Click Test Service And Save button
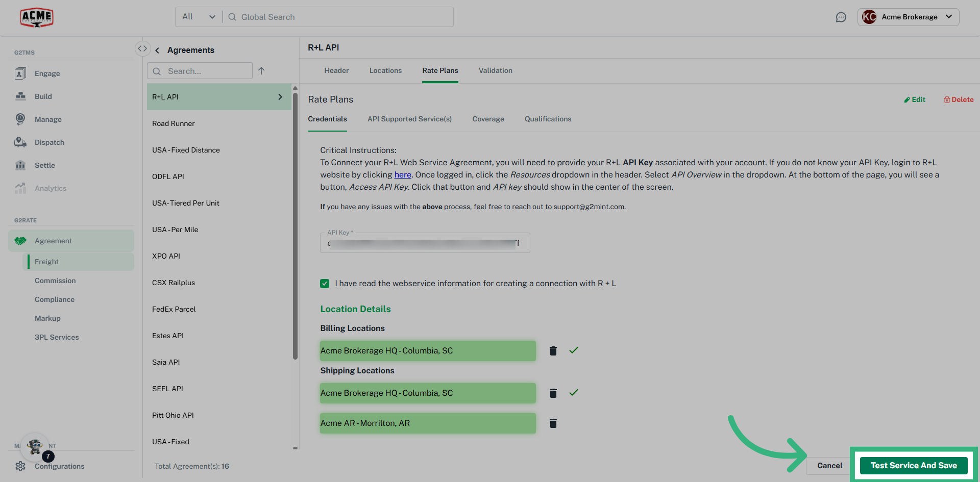Screen dimensions: 980x482 click(x=913, y=465)
